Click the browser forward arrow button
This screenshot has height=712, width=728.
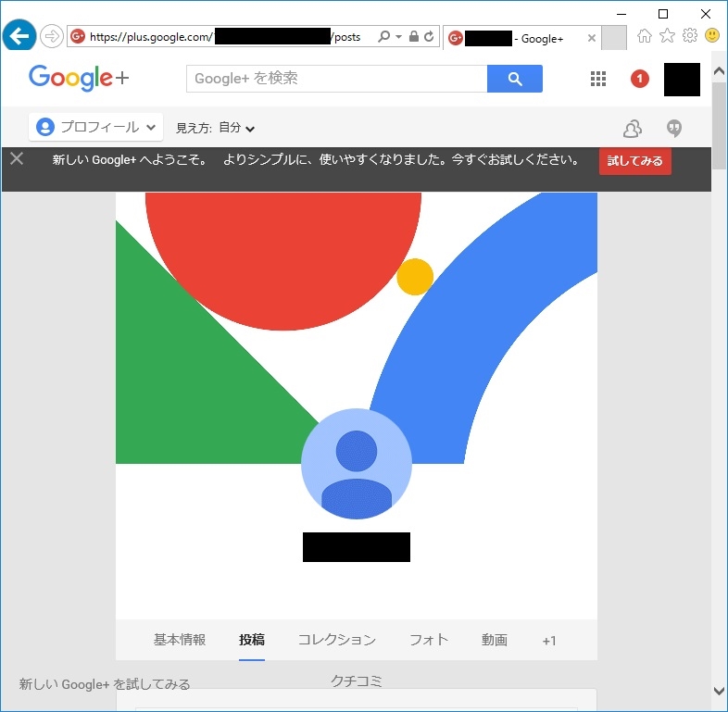click(51, 36)
